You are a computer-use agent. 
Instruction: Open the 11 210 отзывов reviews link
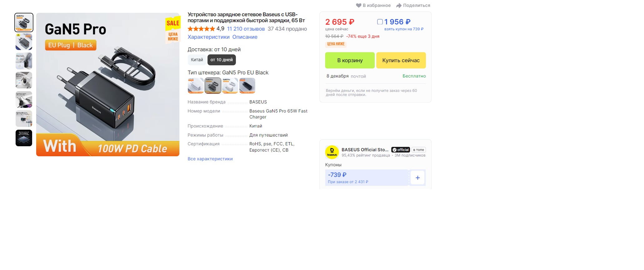[x=246, y=29]
